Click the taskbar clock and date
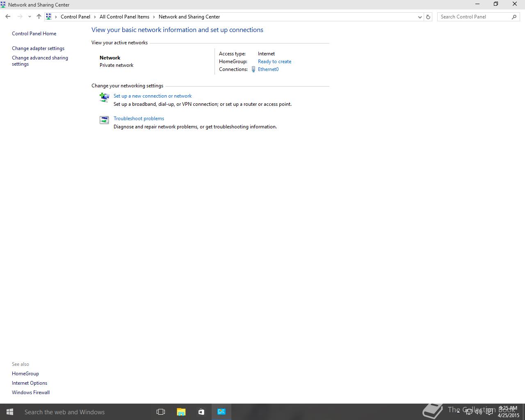Image resolution: width=525 pixels, height=420 pixels. [x=508, y=412]
